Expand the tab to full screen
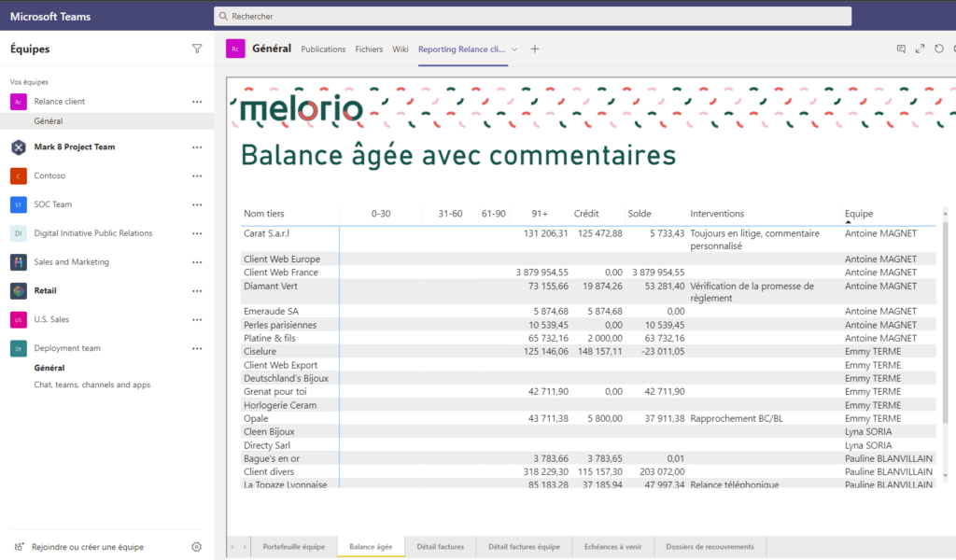The image size is (956, 560). [x=920, y=49]
